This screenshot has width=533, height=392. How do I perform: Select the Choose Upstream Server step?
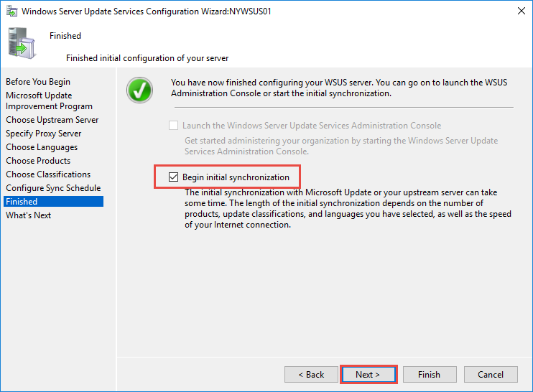pyautogui.click(x=52, y=120)
